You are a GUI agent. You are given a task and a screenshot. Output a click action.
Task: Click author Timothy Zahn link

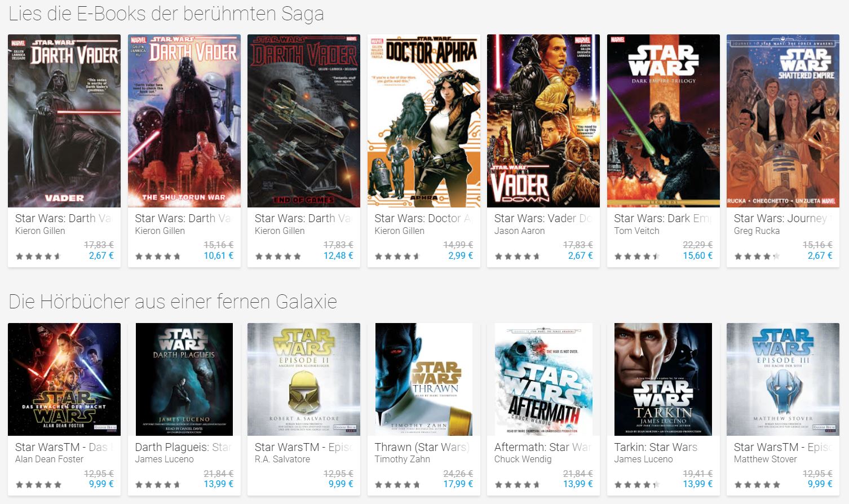(403, 459)
